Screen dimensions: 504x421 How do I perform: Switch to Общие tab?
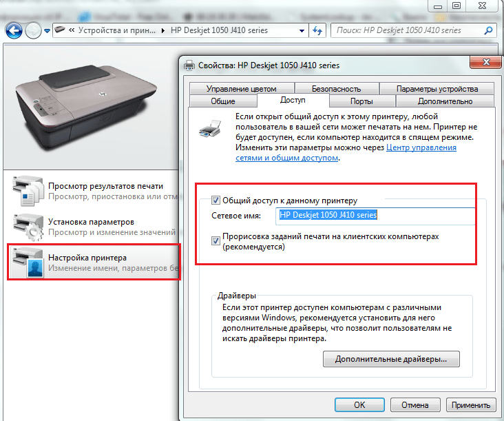tap(223, 101)
